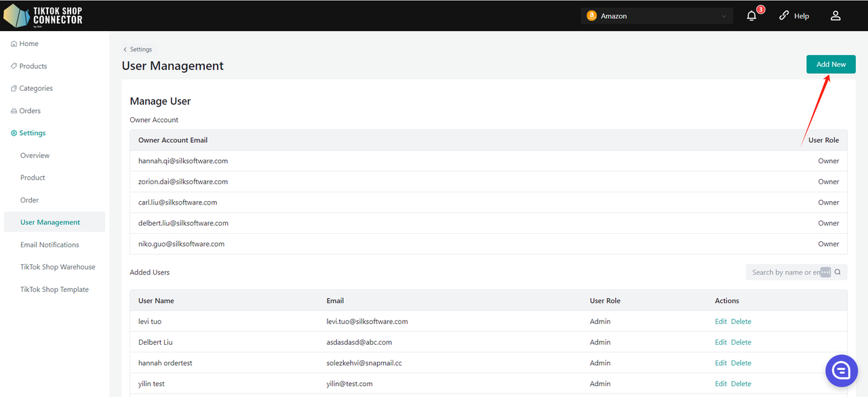Open Categories in the sidebar
Screen dimensions: 868x397
[35, 89]
